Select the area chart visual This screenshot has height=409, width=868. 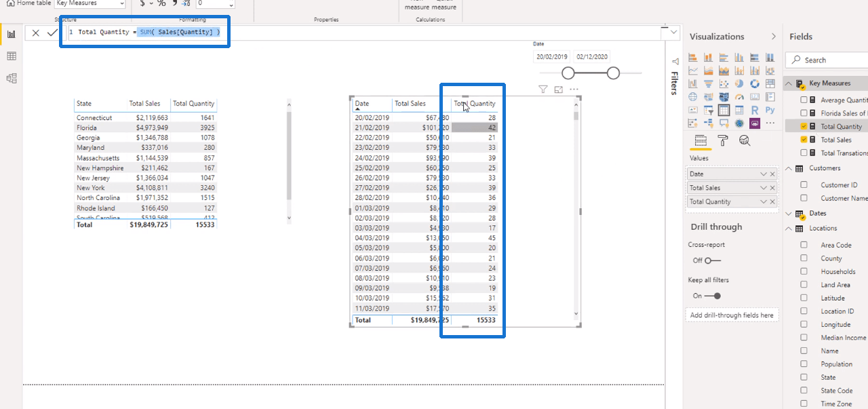708,71
